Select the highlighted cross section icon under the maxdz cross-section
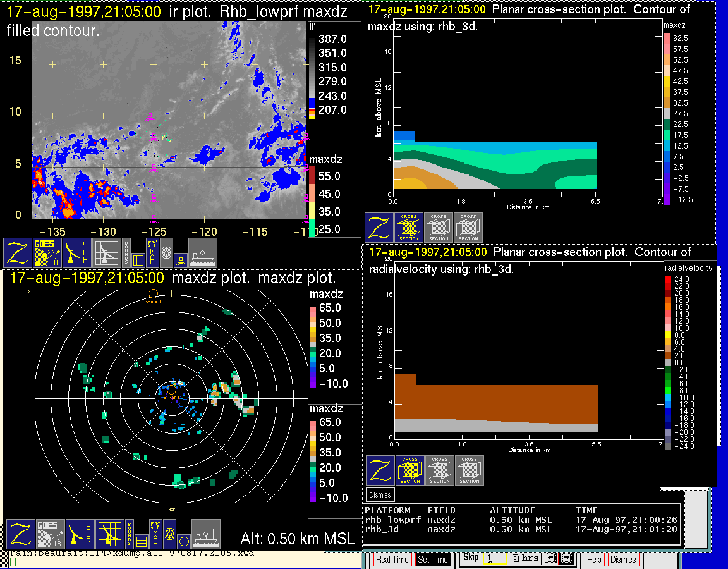The width and height of the screenshot is (728, 569). pos(409,228)
